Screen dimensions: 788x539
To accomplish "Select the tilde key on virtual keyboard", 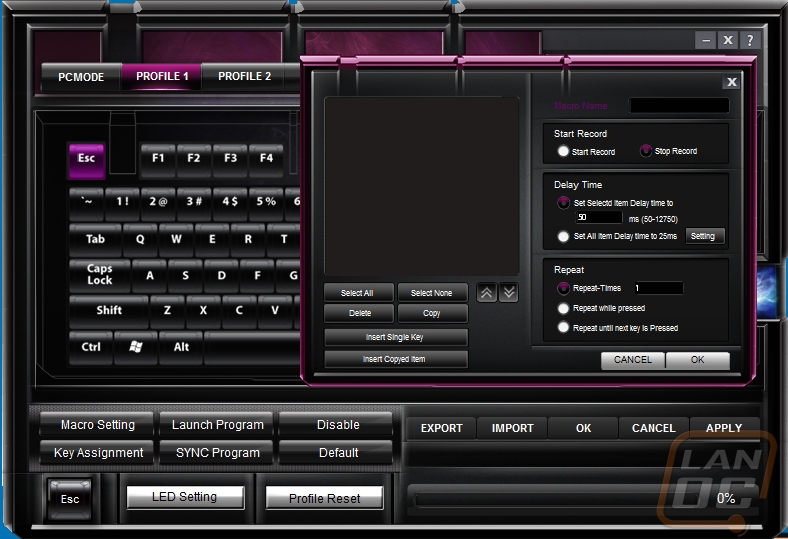I will pyautogui.click(x=86, y=202).
